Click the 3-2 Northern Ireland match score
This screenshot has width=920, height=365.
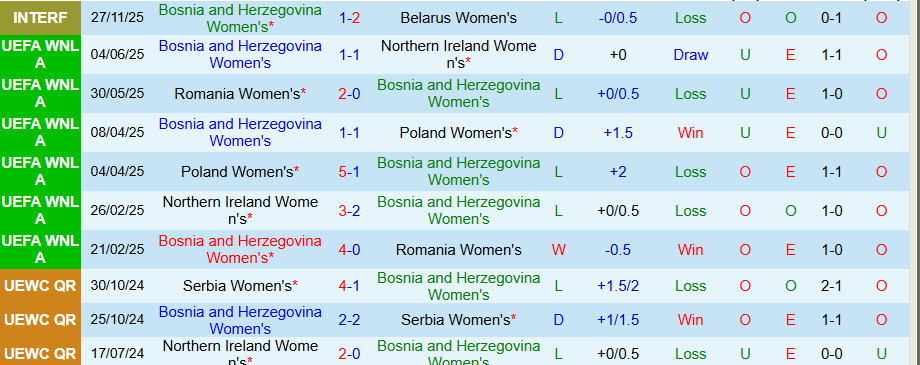350,211
